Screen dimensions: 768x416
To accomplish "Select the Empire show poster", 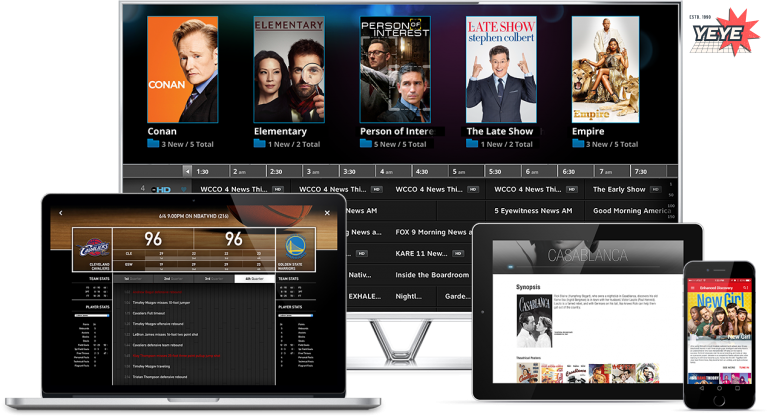I will (605, 70).
